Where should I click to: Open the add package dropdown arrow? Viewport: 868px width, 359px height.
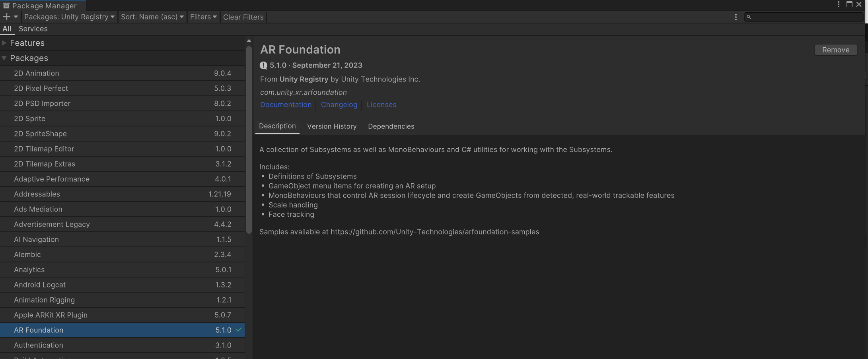coord(16,17)
